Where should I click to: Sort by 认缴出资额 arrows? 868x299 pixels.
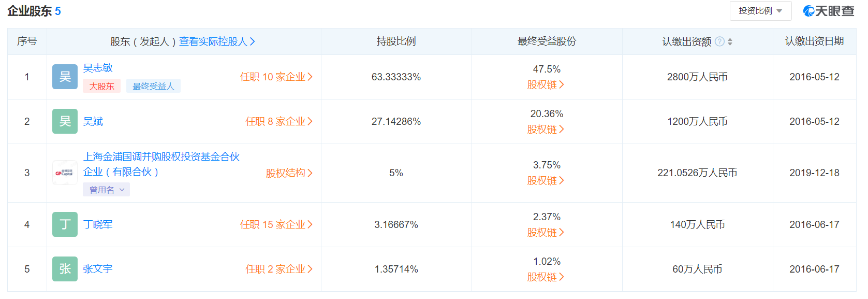tap(730, 41)
